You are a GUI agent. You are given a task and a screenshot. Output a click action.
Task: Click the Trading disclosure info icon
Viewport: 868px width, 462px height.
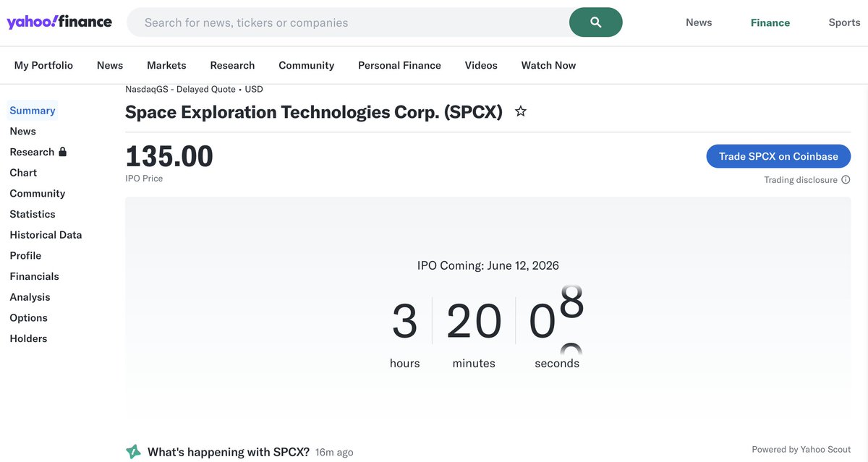tap(846, 180)
